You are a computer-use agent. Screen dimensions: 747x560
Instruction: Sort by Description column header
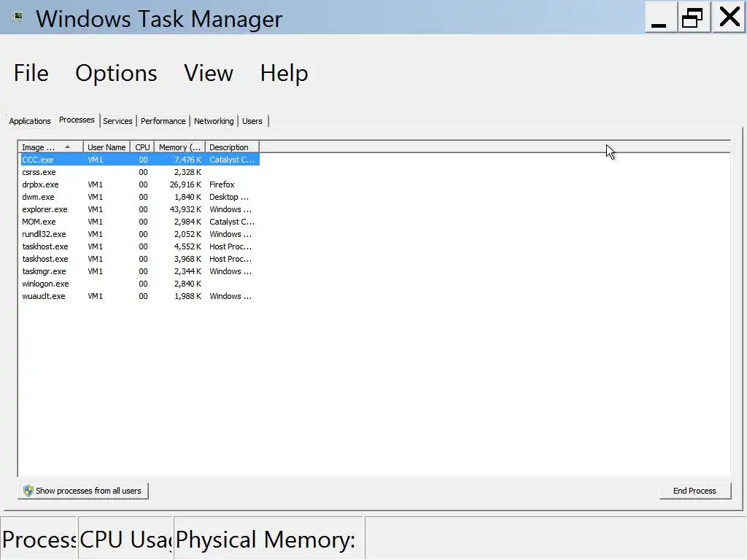232,147
